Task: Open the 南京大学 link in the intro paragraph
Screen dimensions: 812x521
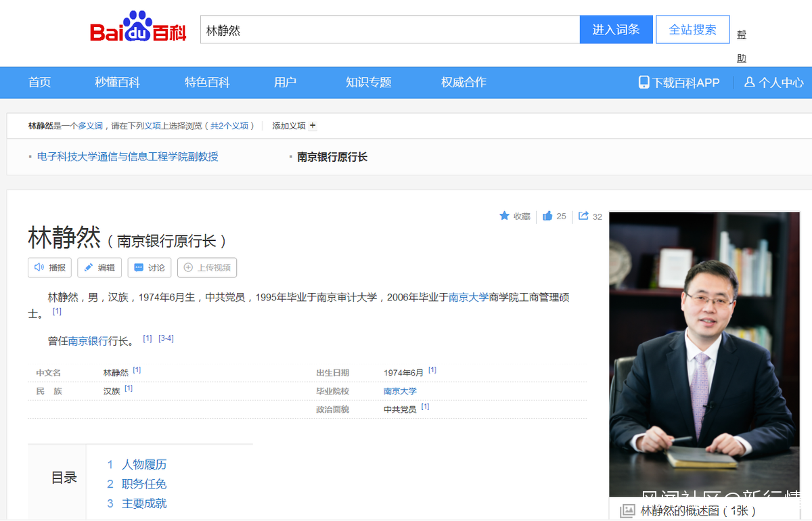Action: click(x=468, y=297)
